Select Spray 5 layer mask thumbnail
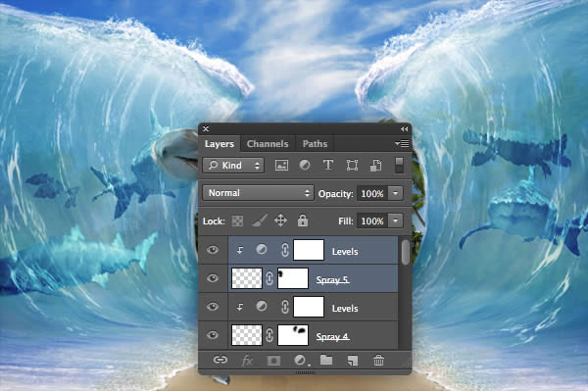588x391 pixels. 293,278
